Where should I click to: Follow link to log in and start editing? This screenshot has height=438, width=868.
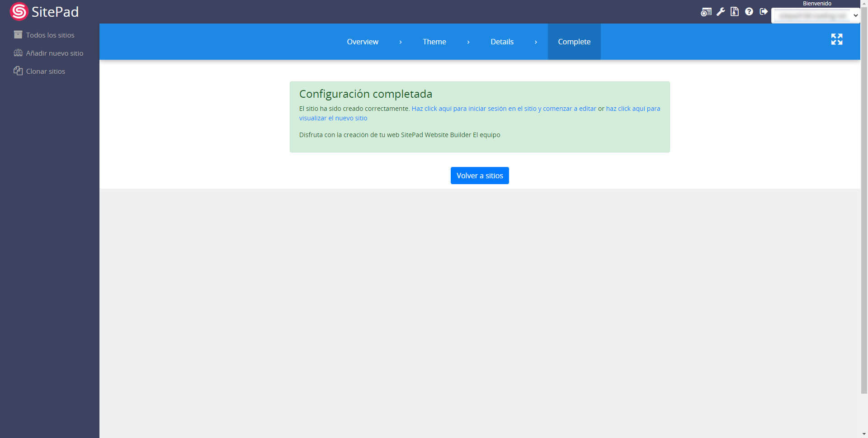(504, 109)
